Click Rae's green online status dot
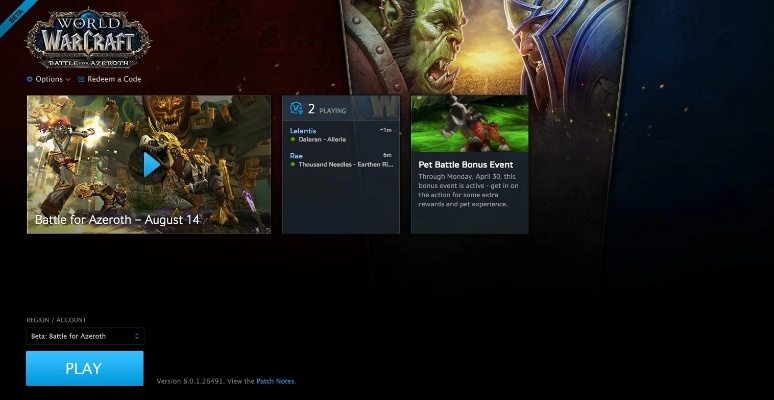Viewport: 774px width, 400px height. 293,164
